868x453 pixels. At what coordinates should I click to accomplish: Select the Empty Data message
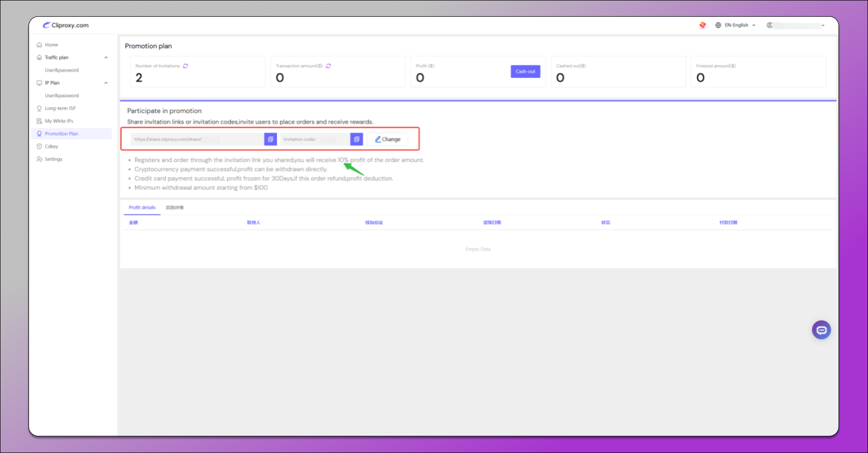click(x=478, y=249)
